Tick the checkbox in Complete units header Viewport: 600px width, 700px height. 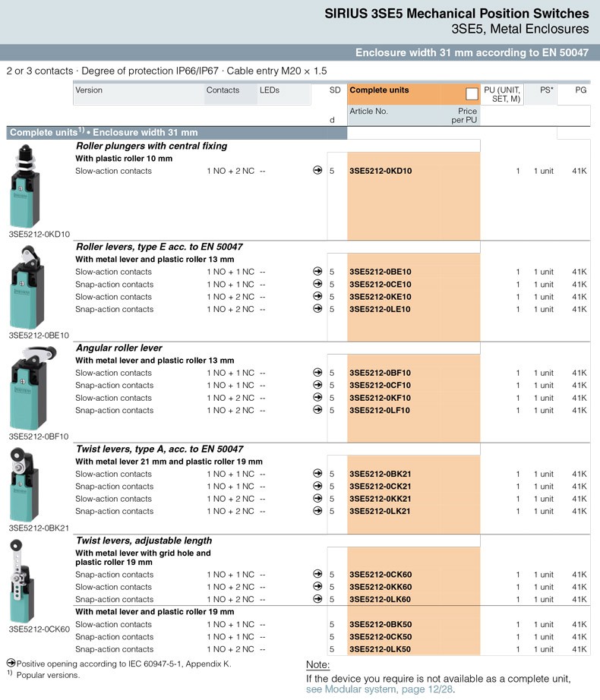(x=472, y=93)
